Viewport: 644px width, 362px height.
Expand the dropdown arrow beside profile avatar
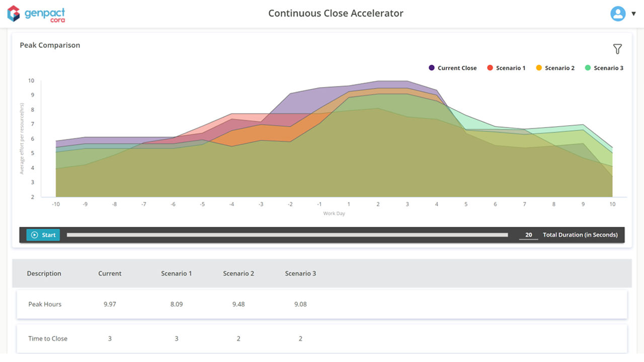click(x=633, y=14)
